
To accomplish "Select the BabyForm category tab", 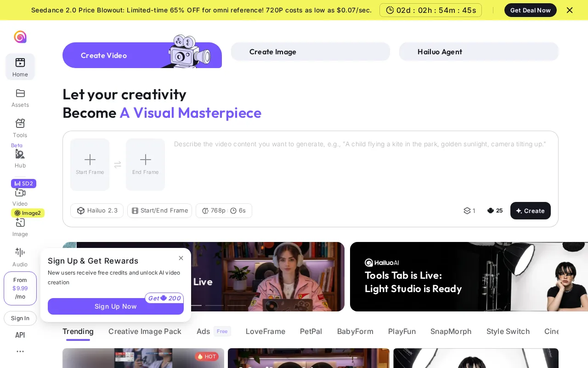I will pos(355,331).
